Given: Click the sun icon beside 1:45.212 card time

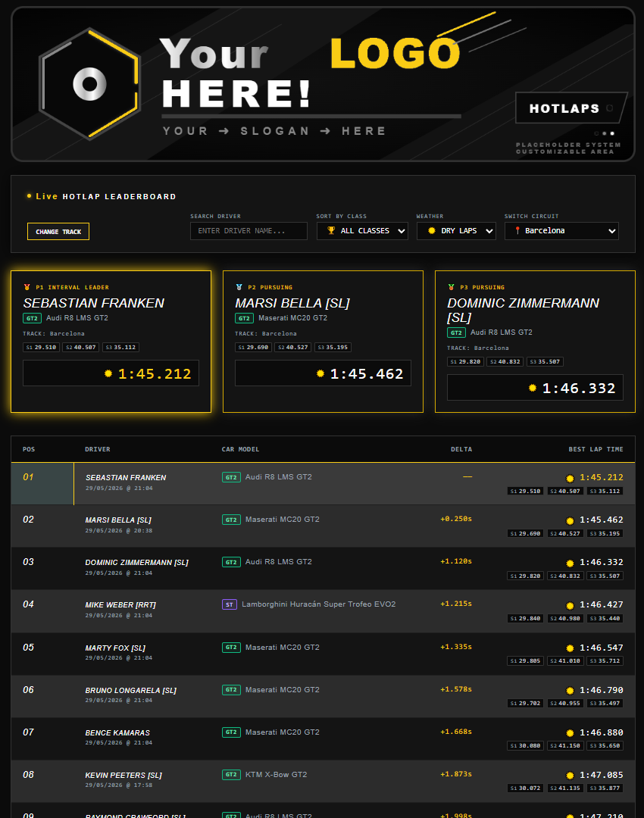Looking at the screenshot, I should coord(108,373).
